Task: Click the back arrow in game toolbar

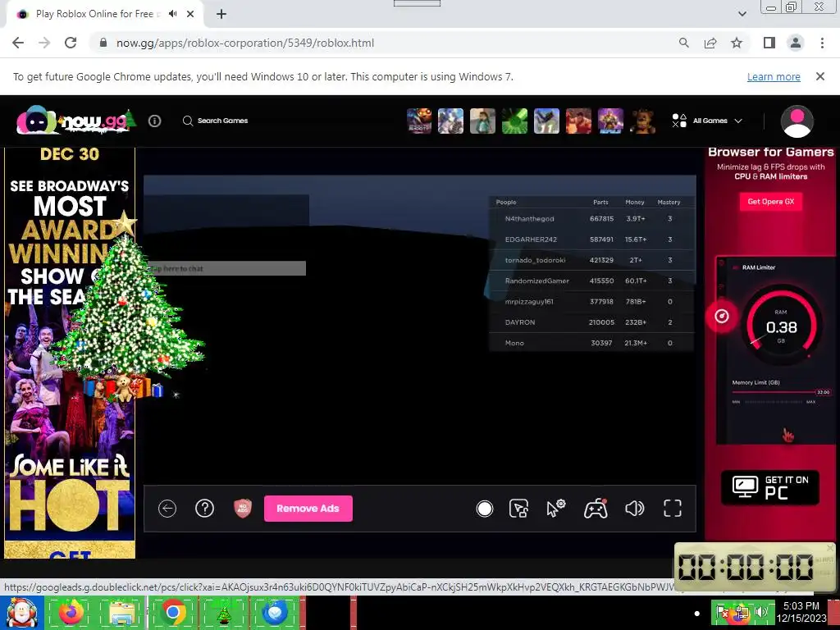Action: (167, 509)
